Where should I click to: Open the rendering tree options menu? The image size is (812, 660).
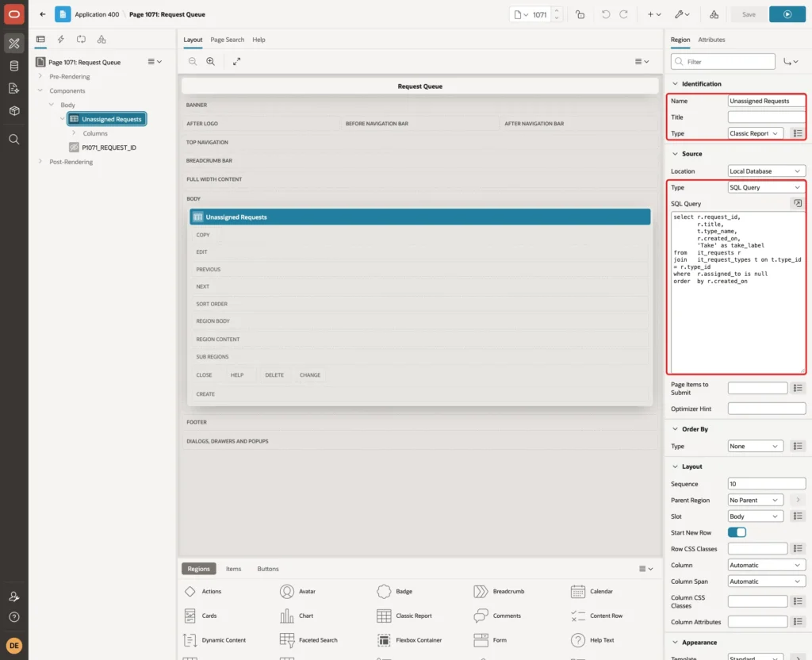click(155, 62)
